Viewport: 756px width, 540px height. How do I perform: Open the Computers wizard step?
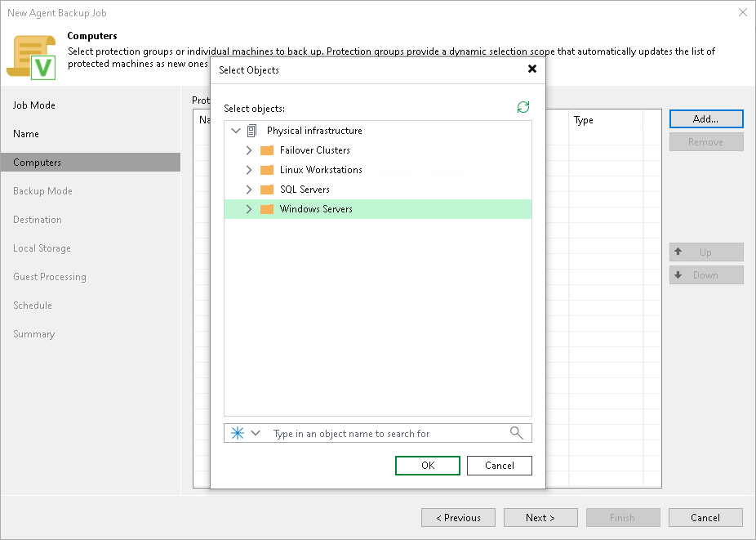[91, 162]
